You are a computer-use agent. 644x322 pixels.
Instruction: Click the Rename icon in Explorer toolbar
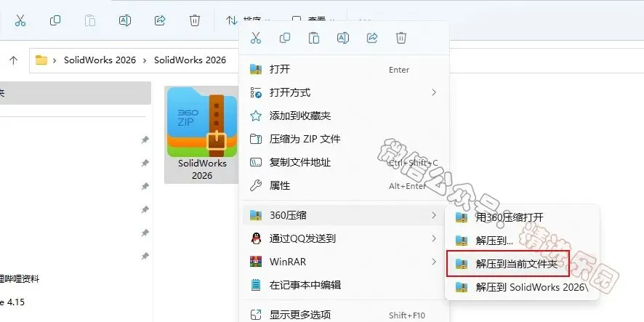pos(125,20)
